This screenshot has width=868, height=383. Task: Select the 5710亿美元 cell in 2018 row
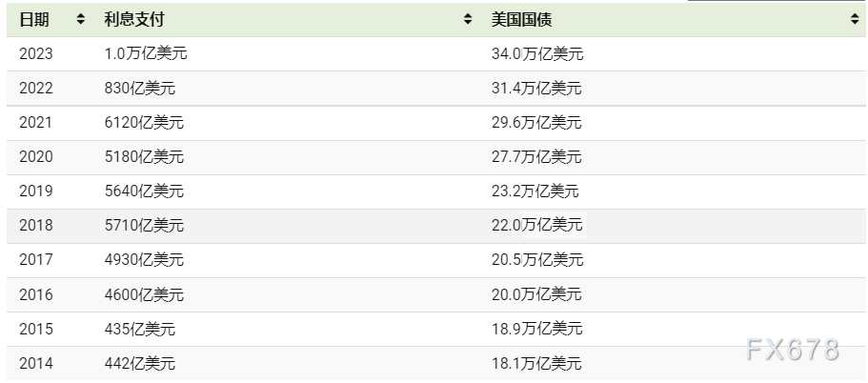144,226
